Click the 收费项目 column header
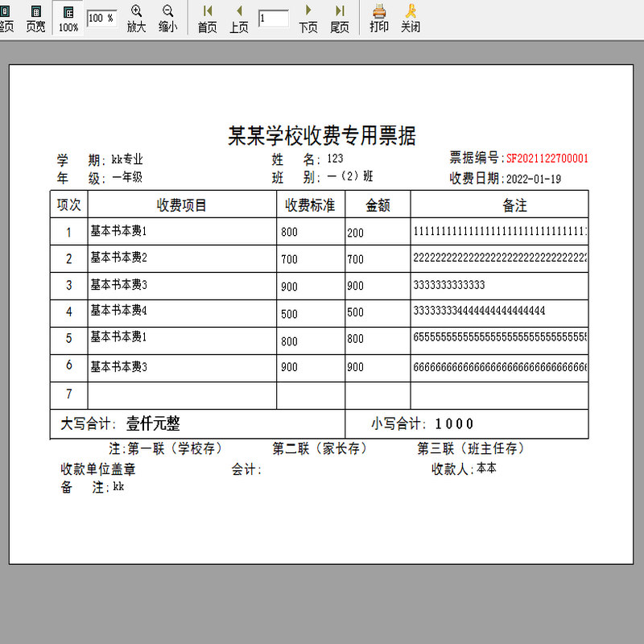The image size is (644, 644). (x=182, y=204)
